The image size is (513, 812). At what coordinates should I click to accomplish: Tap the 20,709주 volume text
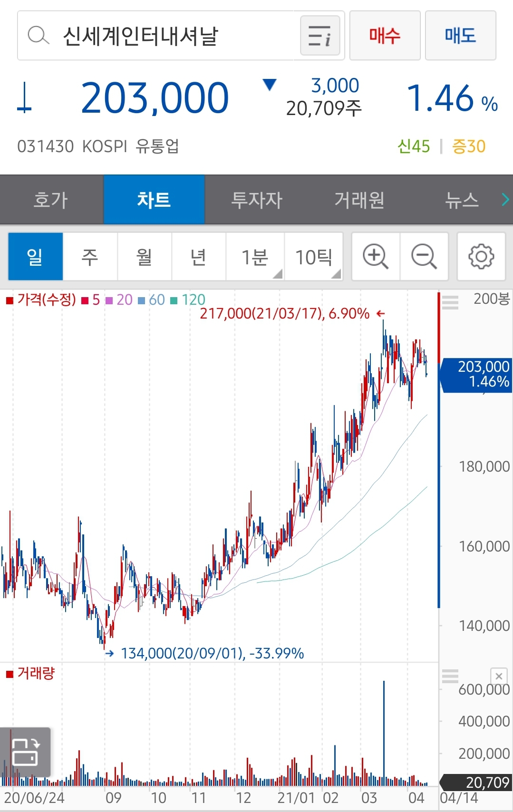pyautogui.click(x=324, y=109)
